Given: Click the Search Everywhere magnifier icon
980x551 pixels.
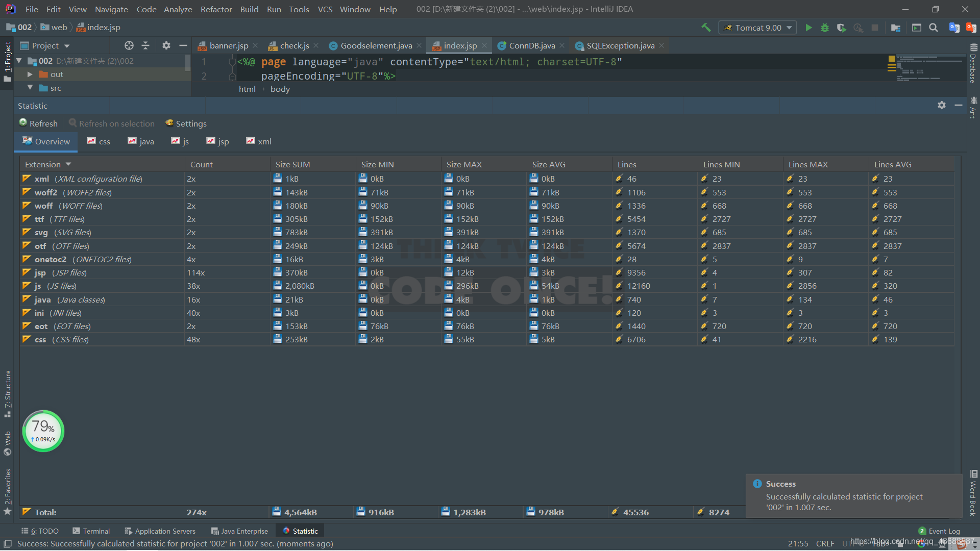Looking at the screenshot, I should [934, 28].
